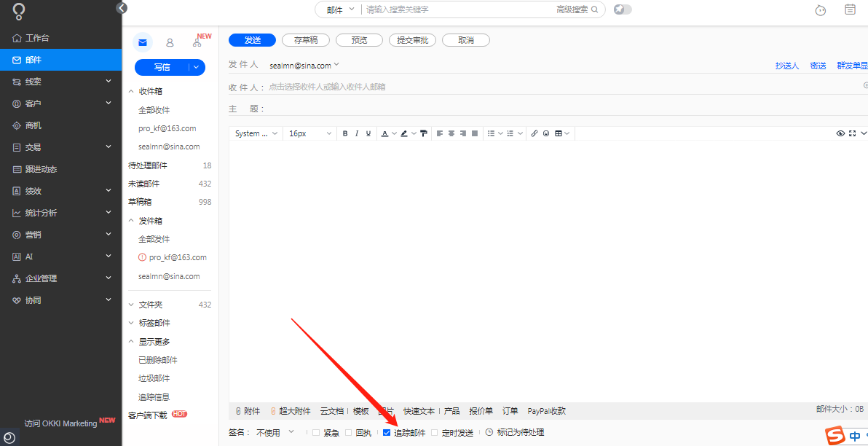Viewport: 868px width, 446px height.
Task: Expand the 签名 signature dropdown
Action: pyautogui.click(x=290, y=431)
